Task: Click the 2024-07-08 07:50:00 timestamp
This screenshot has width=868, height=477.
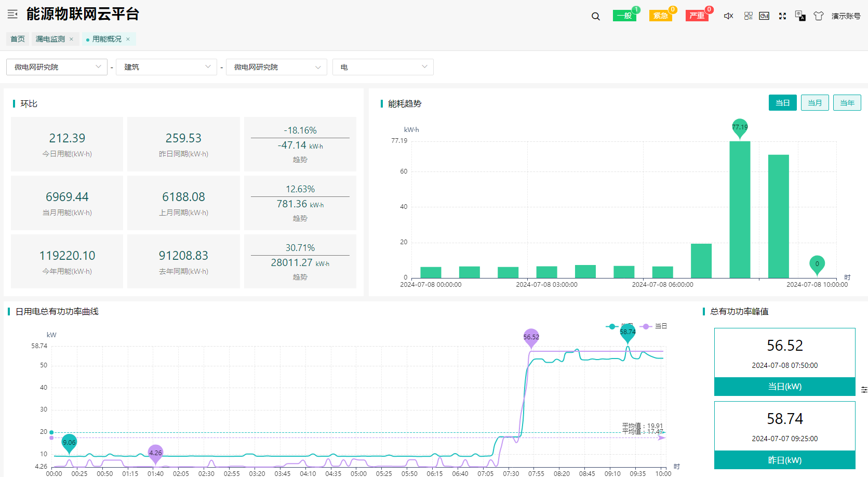Action: 785,365
